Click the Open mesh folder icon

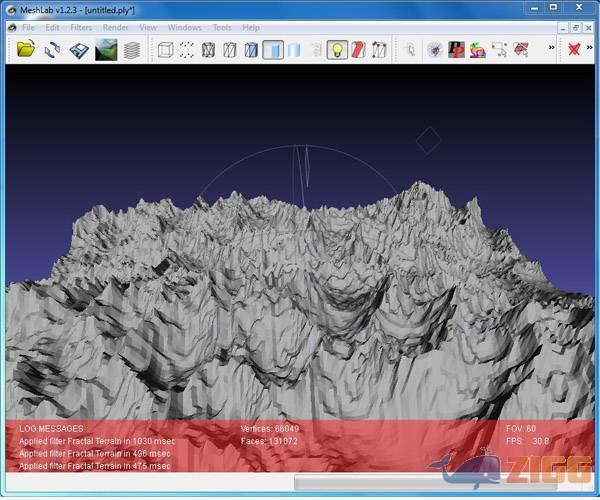[x=26, y=48]
